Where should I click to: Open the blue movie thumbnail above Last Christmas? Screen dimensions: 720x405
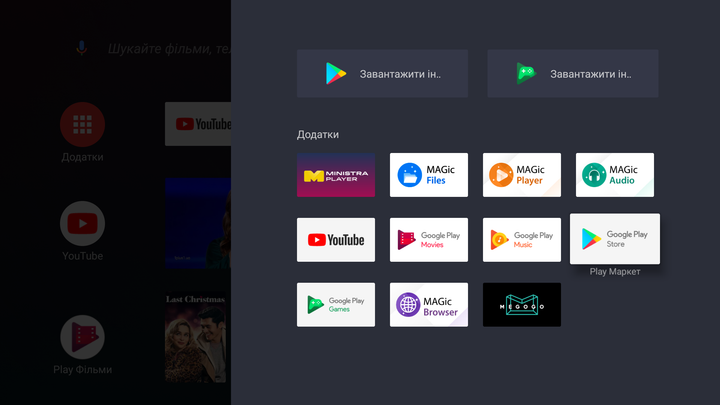point(198,223)
